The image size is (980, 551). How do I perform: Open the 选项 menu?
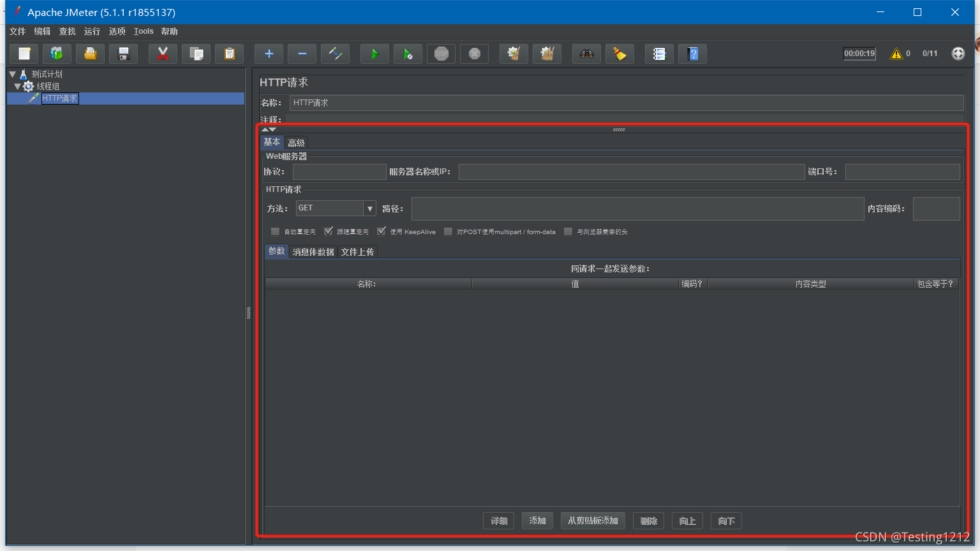117,31
